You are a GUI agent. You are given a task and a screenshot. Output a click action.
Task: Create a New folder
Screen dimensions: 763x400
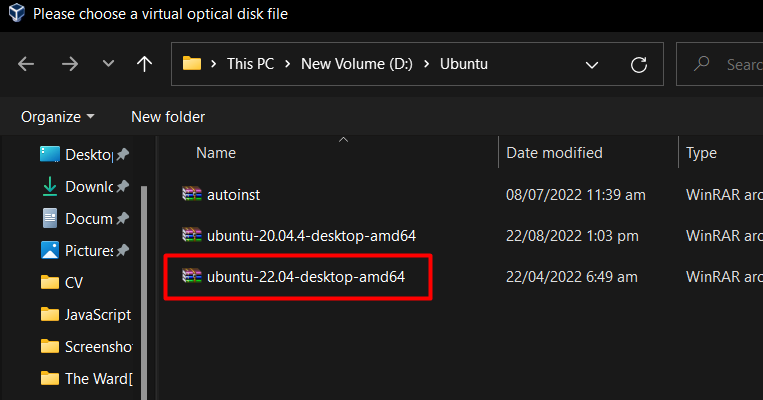point(168,117)
